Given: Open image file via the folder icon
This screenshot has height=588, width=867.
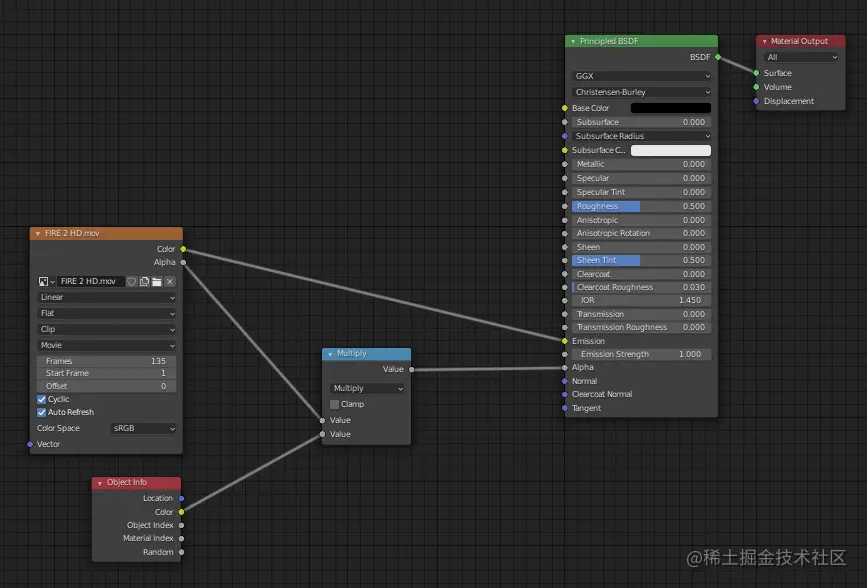Looking at the screenshot, I should point(157,282).
